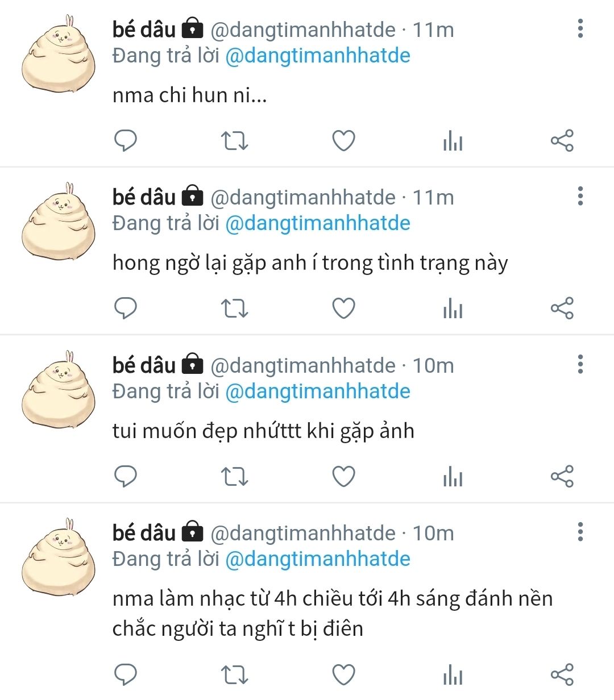
Task: Open bé dâu profile name on 'hong ngờ' tweet
Action: (144, 197)
